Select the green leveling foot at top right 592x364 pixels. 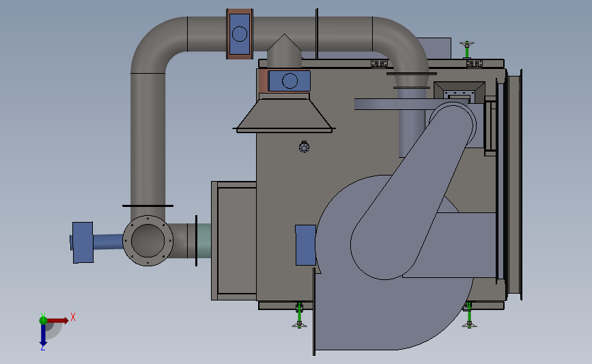[x=467, y=49]
